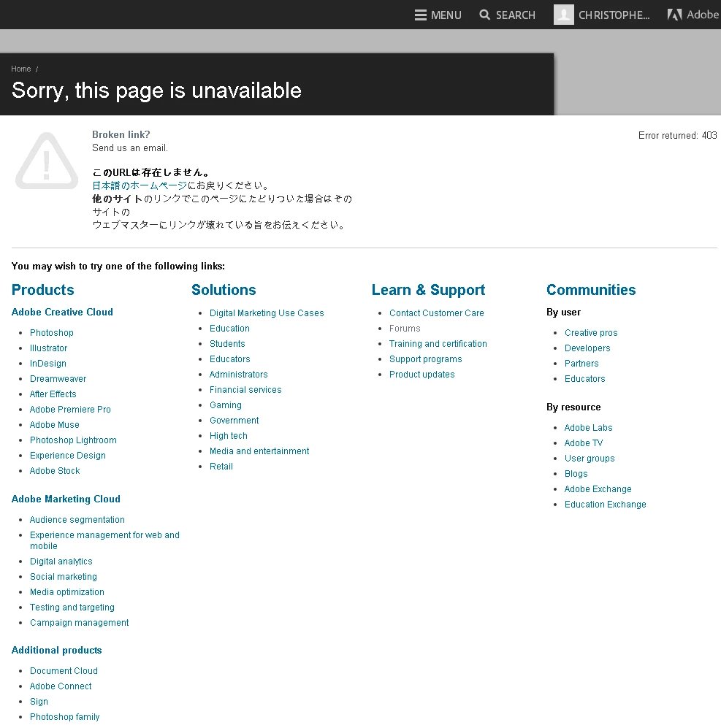This screenshot has width=721, height=728.
Task: Click the Adobe TV link
Action: click(x=584, y=443)
